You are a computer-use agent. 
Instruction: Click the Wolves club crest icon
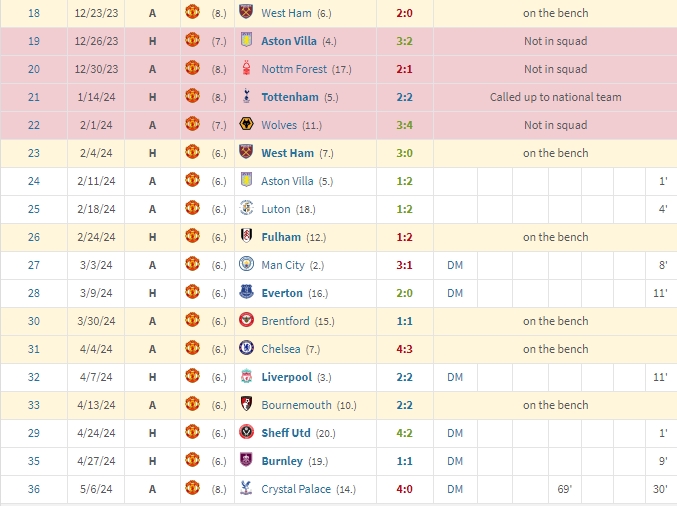tap(246, 124)
